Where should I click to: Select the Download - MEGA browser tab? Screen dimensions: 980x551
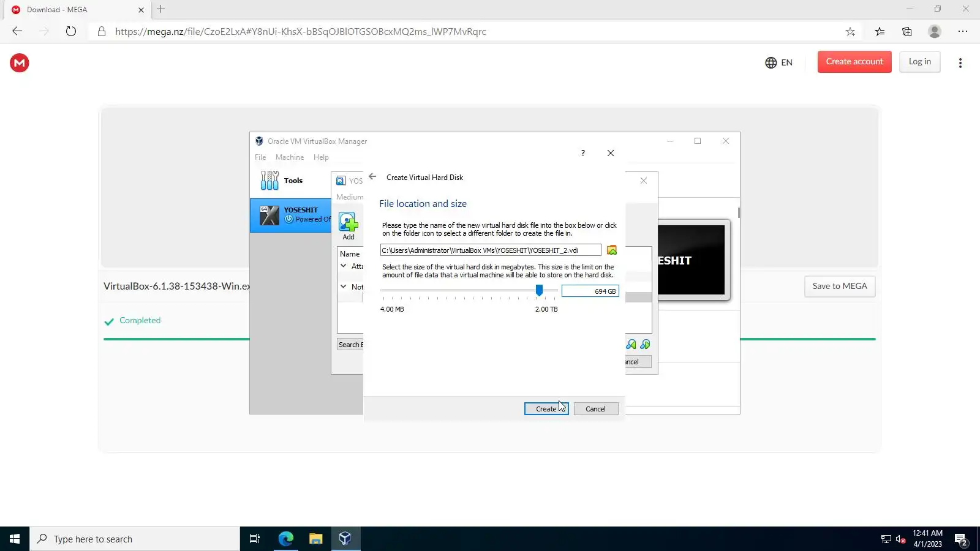[78, 10]
